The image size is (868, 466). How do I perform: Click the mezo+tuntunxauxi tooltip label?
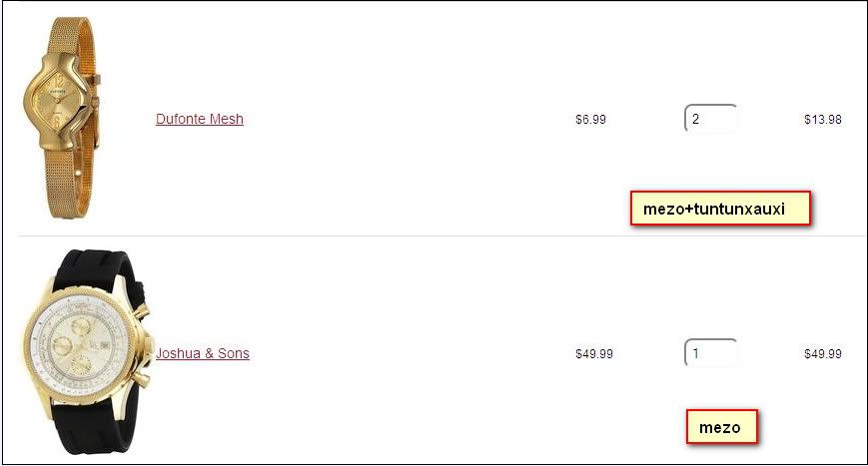coord(720,210)
